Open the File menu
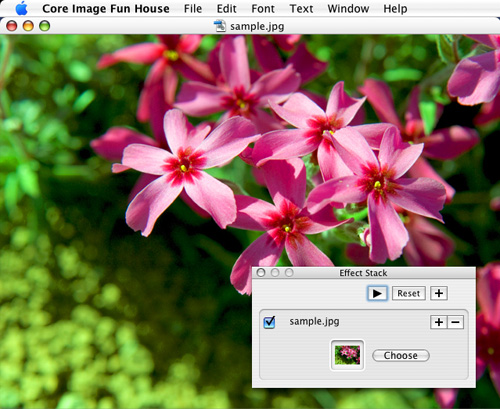 pyautogui.click(x=193, y=8)
